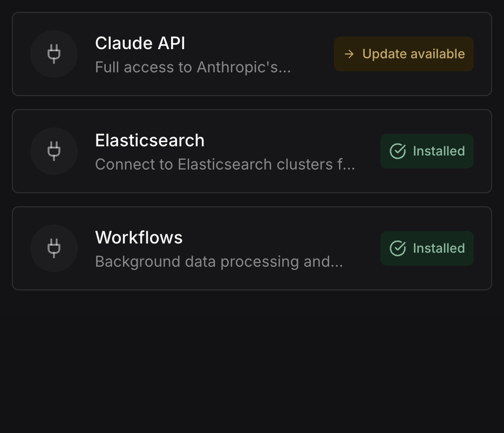Click Workflows background data processing description
This screenshot has width=504, height=433.
[219, 262]
